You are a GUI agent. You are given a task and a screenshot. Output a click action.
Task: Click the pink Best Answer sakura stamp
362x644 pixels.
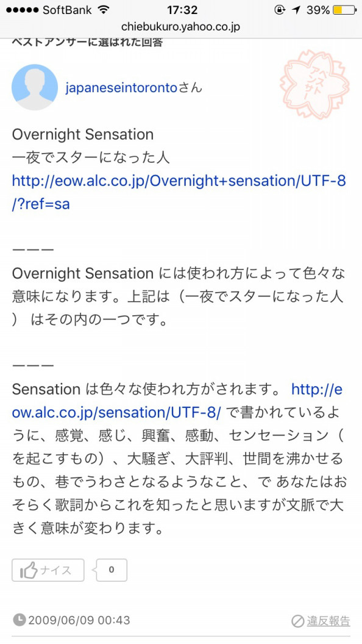[314, 84]
